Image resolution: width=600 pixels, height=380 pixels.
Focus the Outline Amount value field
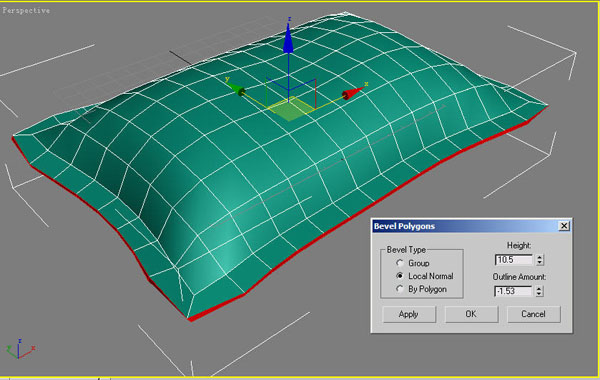pyautogui.click(x=513, y=291)
